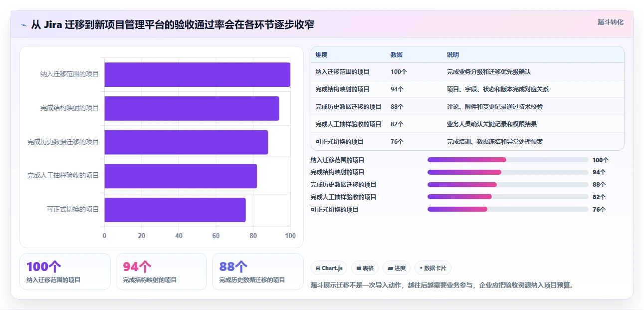Viewport: 644px width, 310px height.
Task: Click the 说明 column header in the table
Action: coord(453,55)
